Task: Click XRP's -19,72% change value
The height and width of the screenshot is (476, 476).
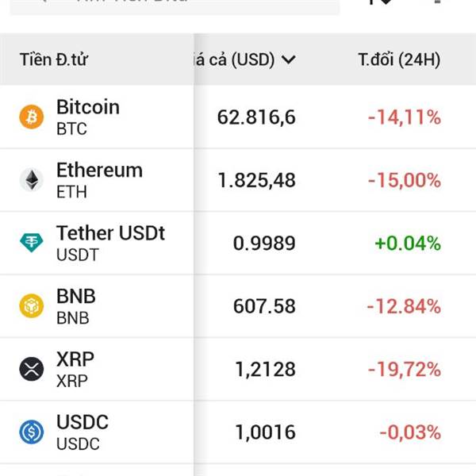Action: tap(404, 369)
